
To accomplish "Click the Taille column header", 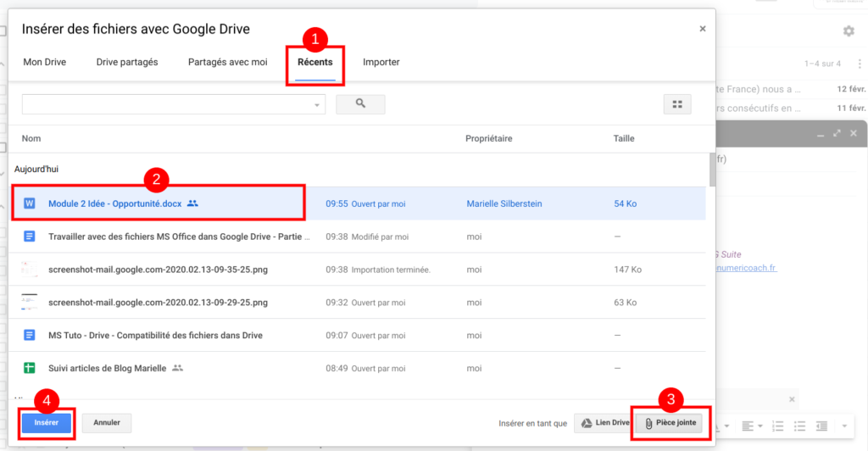I will [624, 138].
